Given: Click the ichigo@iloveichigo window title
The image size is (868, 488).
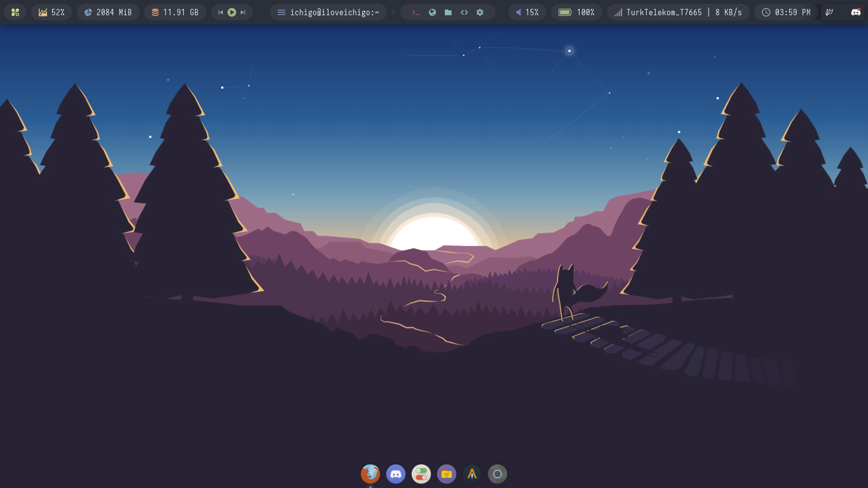Looking at the screenshot, I should pyautogui.click(x=329, y=12).
